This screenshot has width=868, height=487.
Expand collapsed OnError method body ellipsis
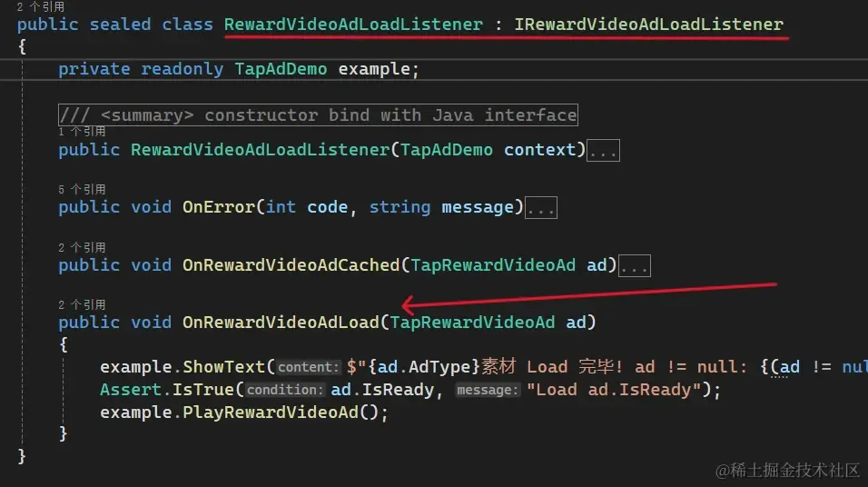[541, 208]
